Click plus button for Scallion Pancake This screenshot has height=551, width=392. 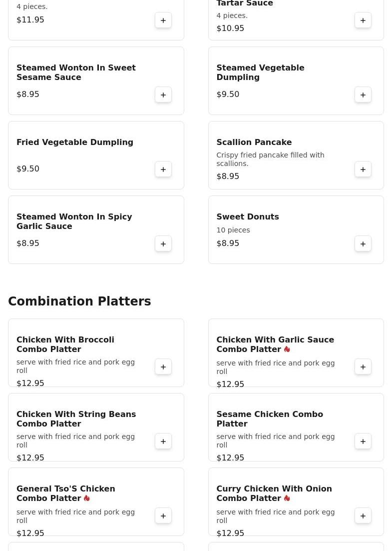pyautogui.click(x=363, y=169)
